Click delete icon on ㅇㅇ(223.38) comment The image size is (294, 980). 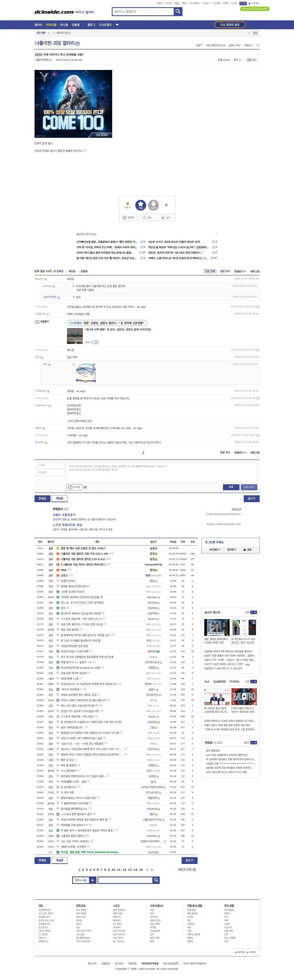[x=258, y=350]
